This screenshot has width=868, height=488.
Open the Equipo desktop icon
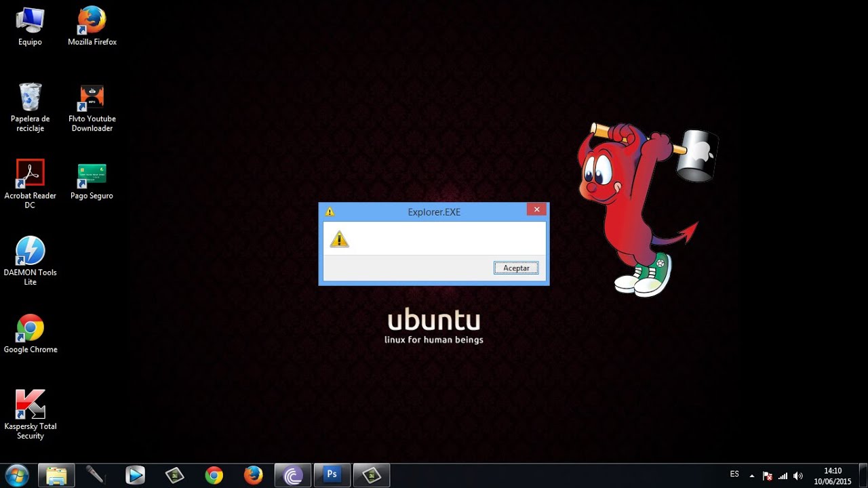point(30,26)
